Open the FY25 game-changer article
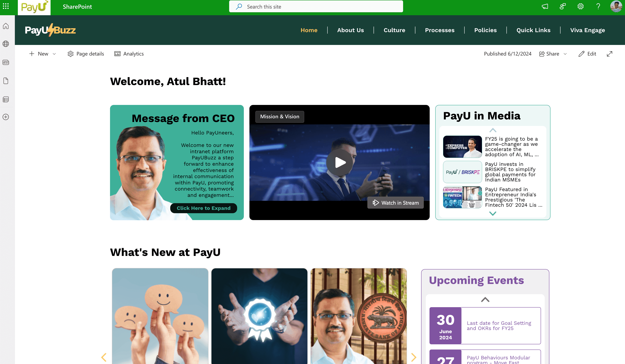 (x=512, y=147)
